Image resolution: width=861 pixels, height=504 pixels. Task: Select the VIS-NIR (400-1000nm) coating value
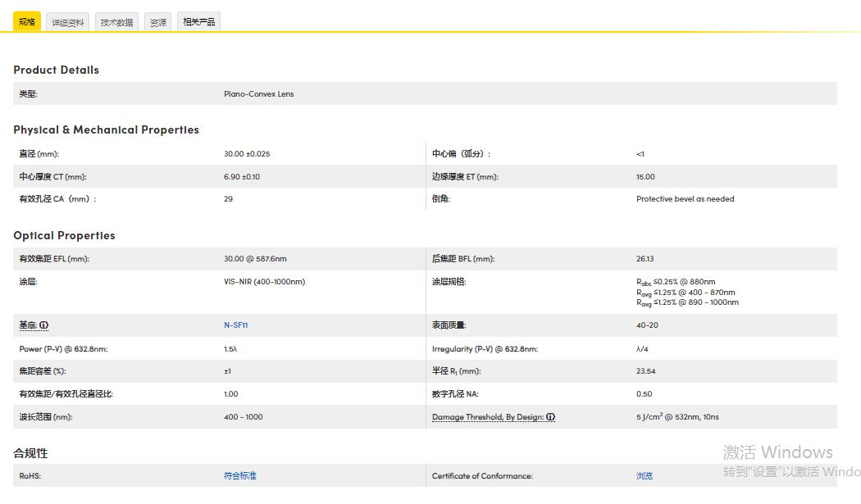click(x=264, y=282)
